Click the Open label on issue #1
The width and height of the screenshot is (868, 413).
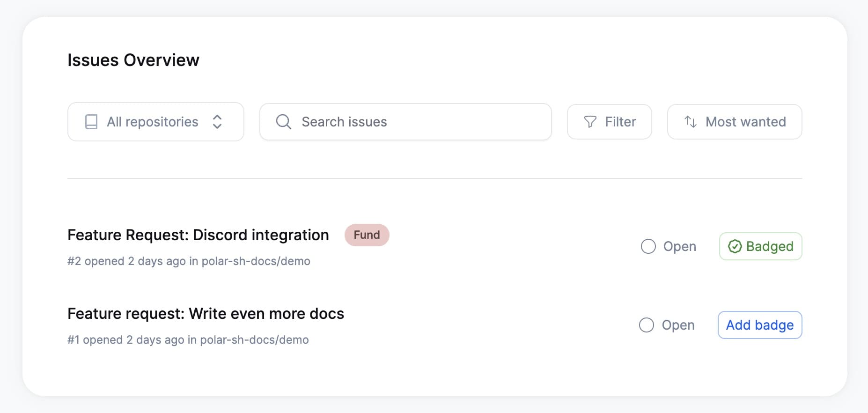point(678,325)
